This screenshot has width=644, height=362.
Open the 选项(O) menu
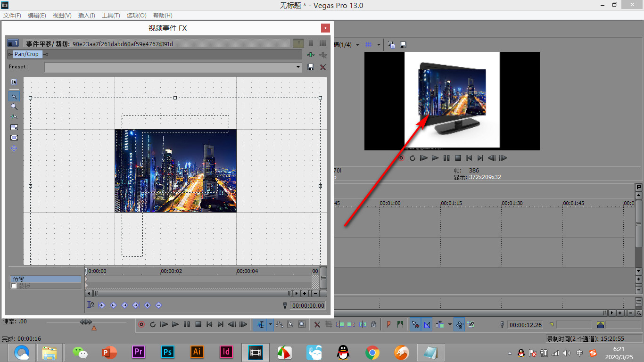click(x=136, y=16)
